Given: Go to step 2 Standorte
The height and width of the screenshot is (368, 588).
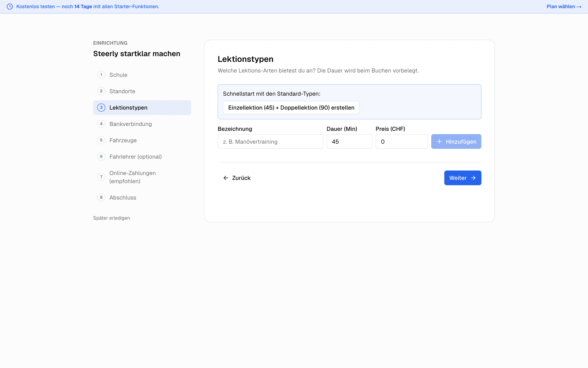Looking at the screenshot, I should (142, 91).
